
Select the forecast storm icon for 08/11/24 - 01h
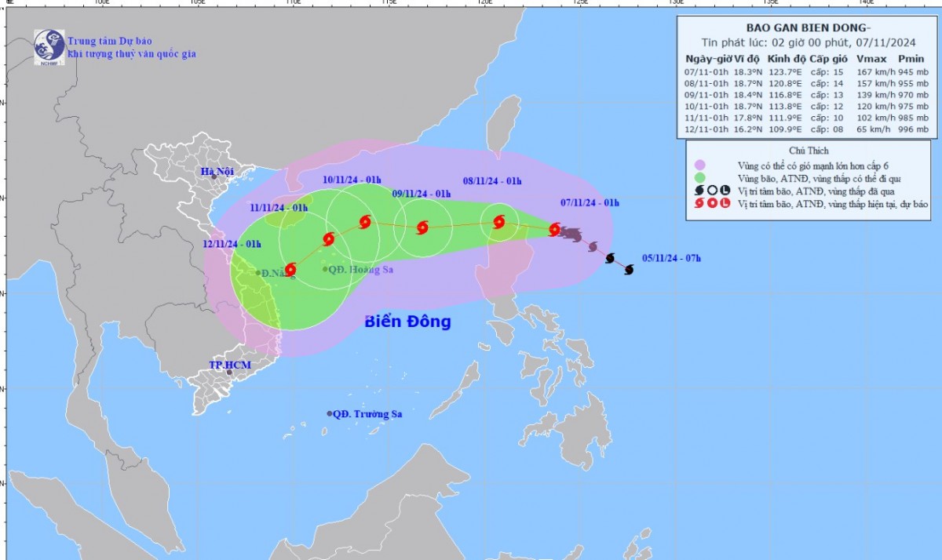click(499, 223)
